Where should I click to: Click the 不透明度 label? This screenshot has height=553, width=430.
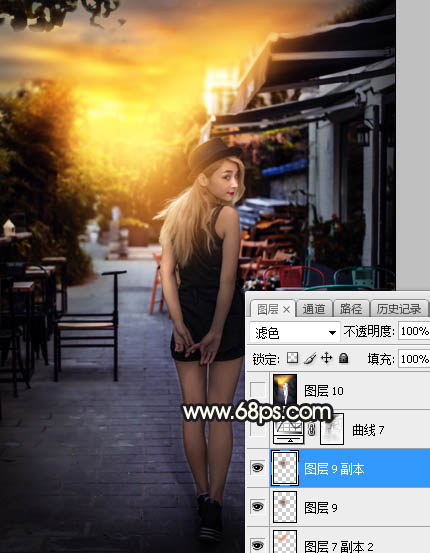pyautogui.click(x=369, y=331)
